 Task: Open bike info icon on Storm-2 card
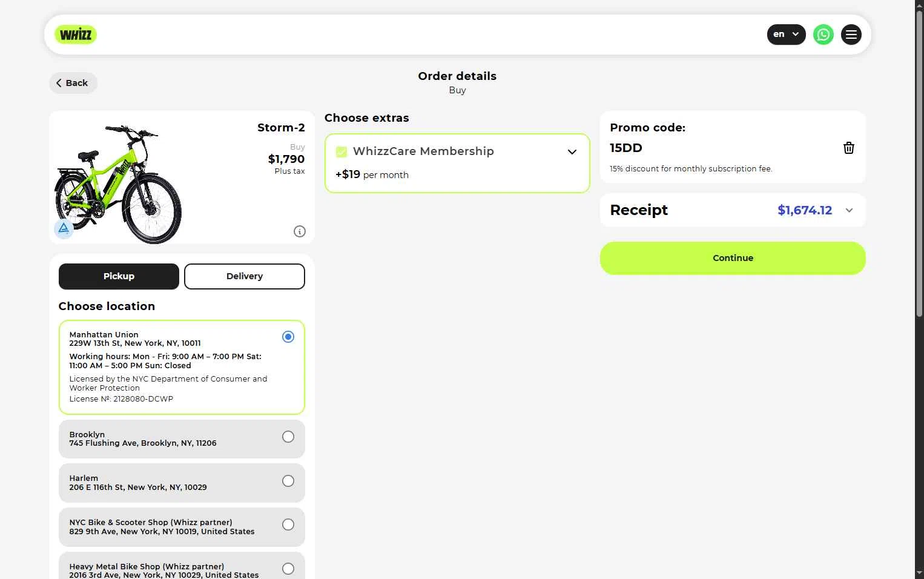click(300, 231)
